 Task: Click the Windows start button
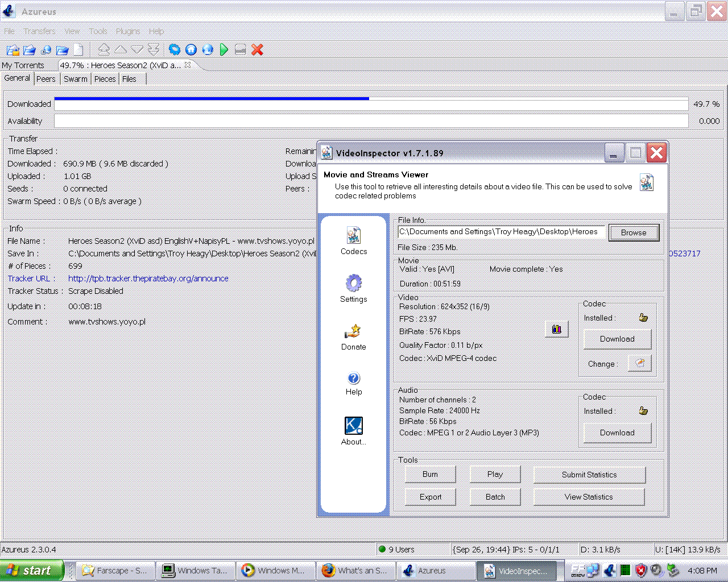(x=31, y=571)
